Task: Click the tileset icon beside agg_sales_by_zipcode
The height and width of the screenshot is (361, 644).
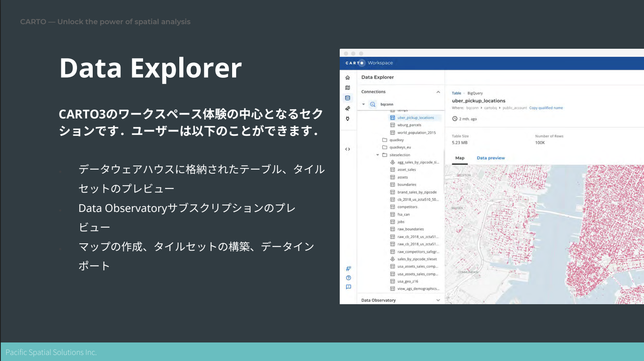Action: pyautogui.click(x=392, y=162)
